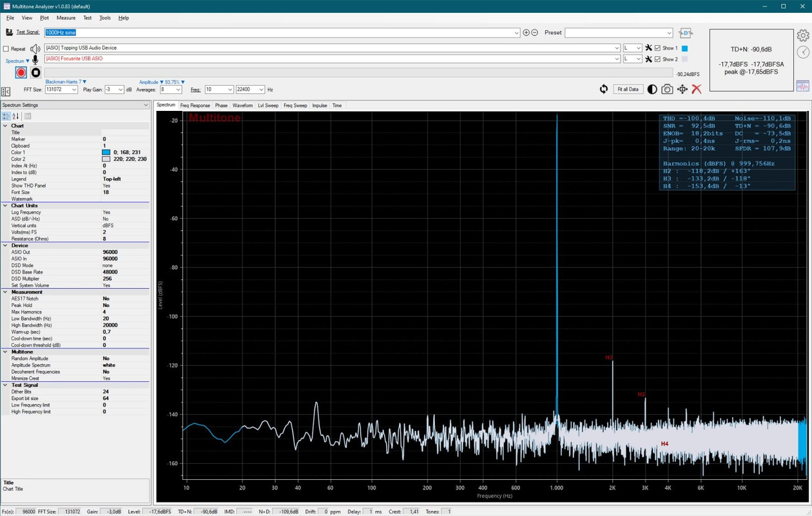Open the Play Gain dropdown
This screenshot has height=516, width=812.
(121, 90)
